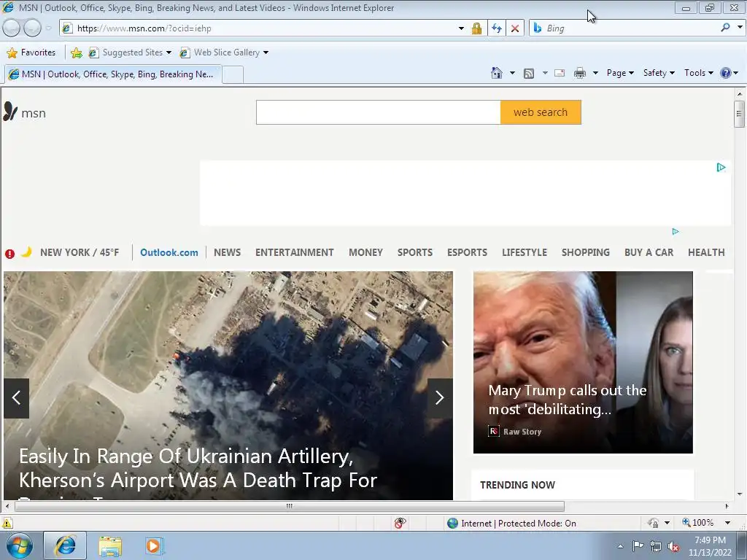The width and height of the screenshot is (747, 560).
Task: Open search provider dropdown arrow
Action: (740, 28)
